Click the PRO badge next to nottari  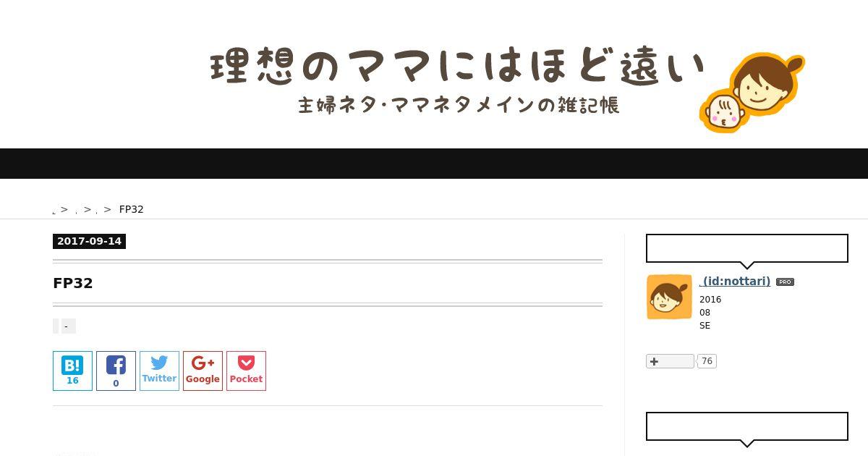pos(785,282)
